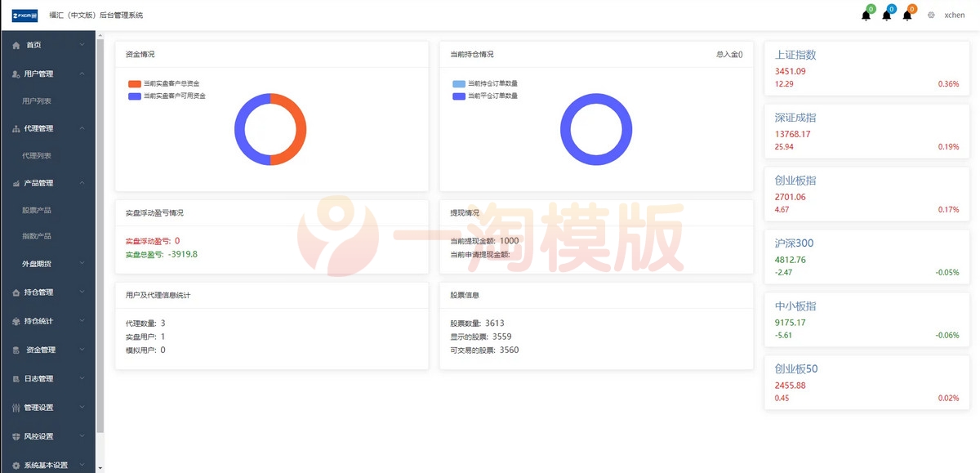
Task: Select 股票产品 from the sidebar menu
Action: point(38,209)
